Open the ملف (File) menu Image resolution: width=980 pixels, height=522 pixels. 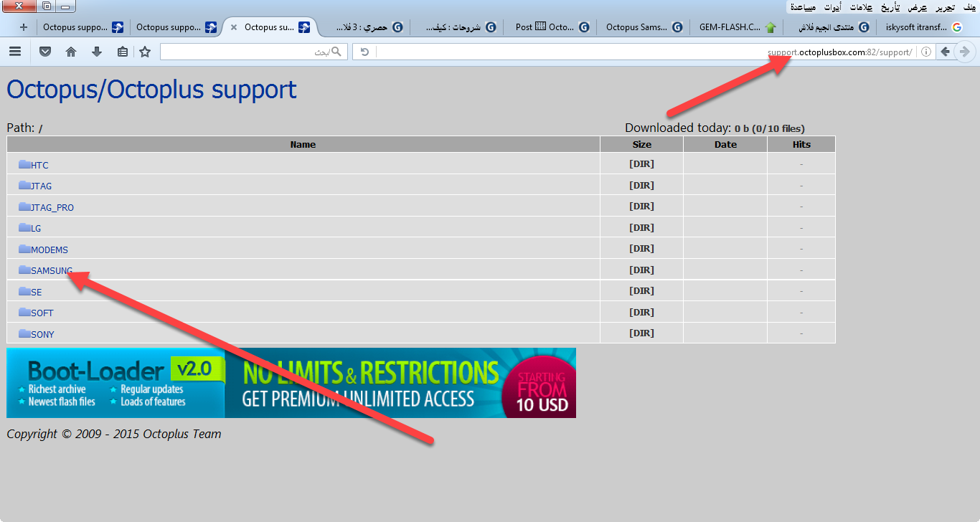tap(969, 6)
